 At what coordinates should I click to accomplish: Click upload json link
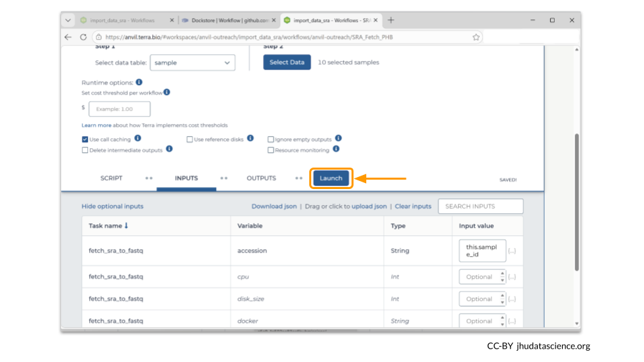coord(369,206)
